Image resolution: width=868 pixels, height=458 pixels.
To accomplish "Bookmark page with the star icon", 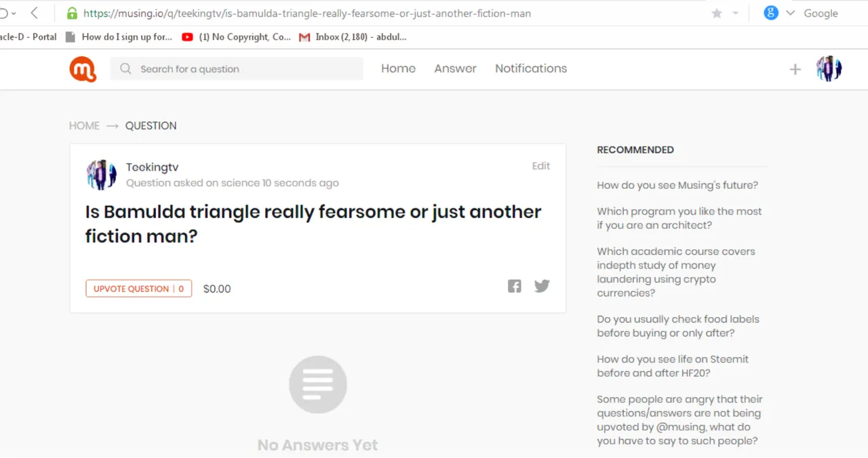I will pos(717,13).
